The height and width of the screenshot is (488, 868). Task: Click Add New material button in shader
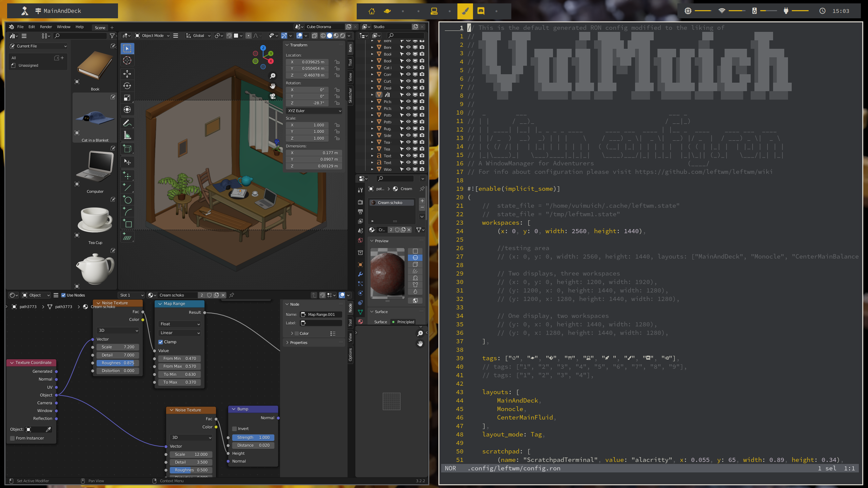[216, 295]
